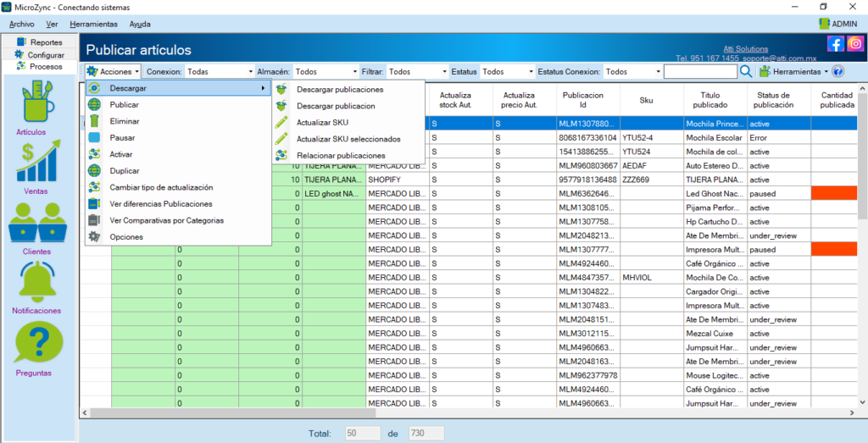Click the MLM960803667 publication id cell
Screen dimensions: 868x443
pos(588,165)
